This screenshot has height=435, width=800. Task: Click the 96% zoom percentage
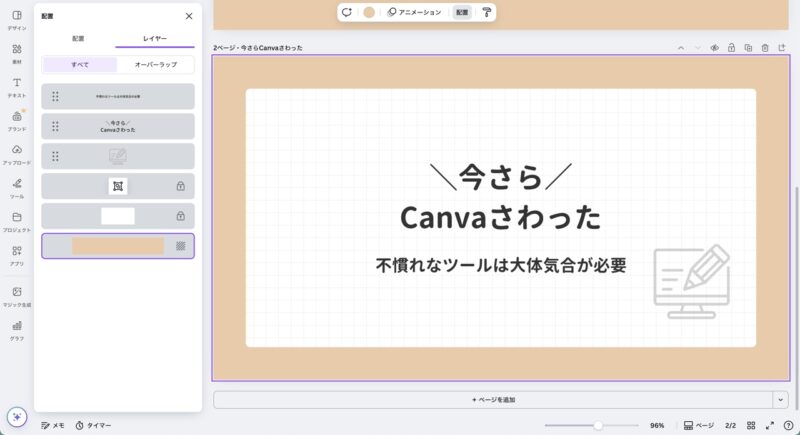[657, 425]
